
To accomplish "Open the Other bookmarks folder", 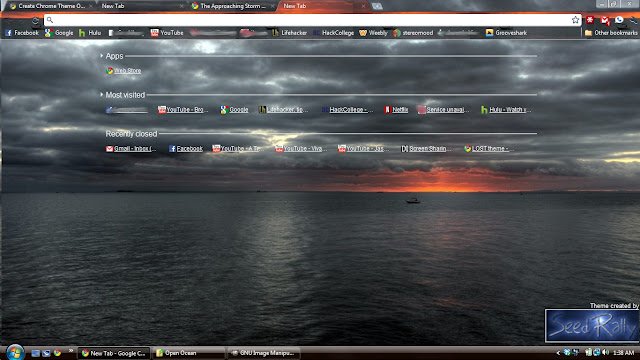I will 611,33.
